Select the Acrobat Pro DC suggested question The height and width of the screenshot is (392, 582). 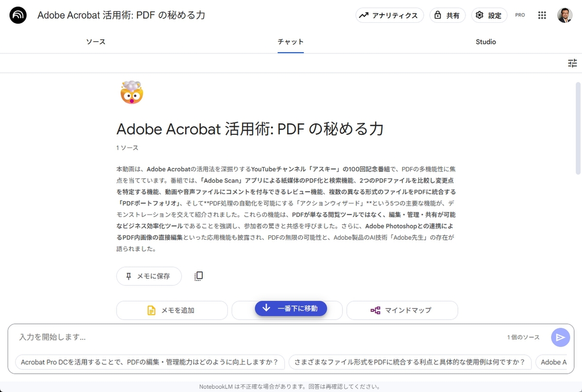150,362
